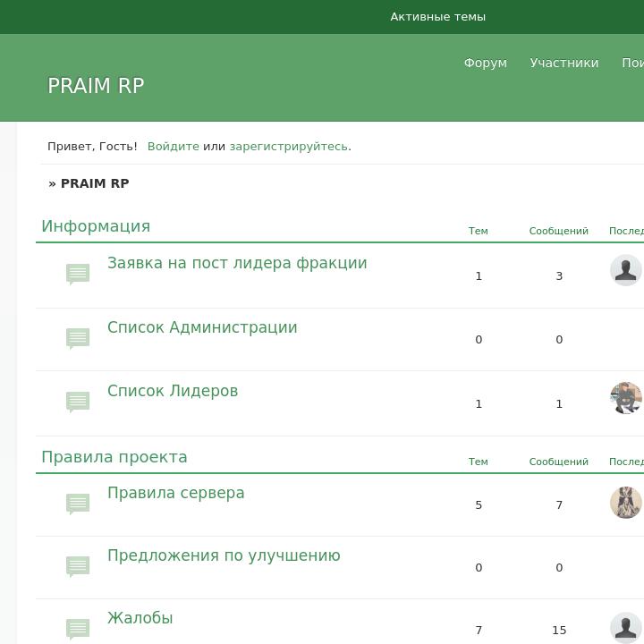
Task: Open the Правила проекта category heading
Action: [114, 457]
